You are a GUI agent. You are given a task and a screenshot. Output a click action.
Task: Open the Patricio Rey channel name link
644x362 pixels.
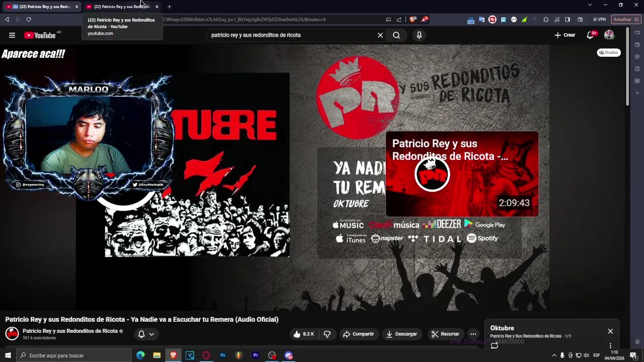pyautogui.click(x=70, y=331)
